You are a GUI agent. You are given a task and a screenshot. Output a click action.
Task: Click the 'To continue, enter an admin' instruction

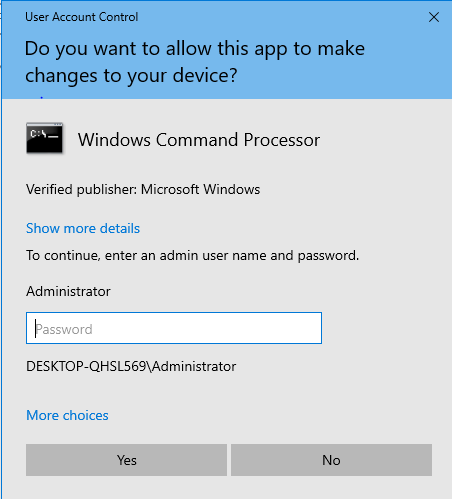193,256
